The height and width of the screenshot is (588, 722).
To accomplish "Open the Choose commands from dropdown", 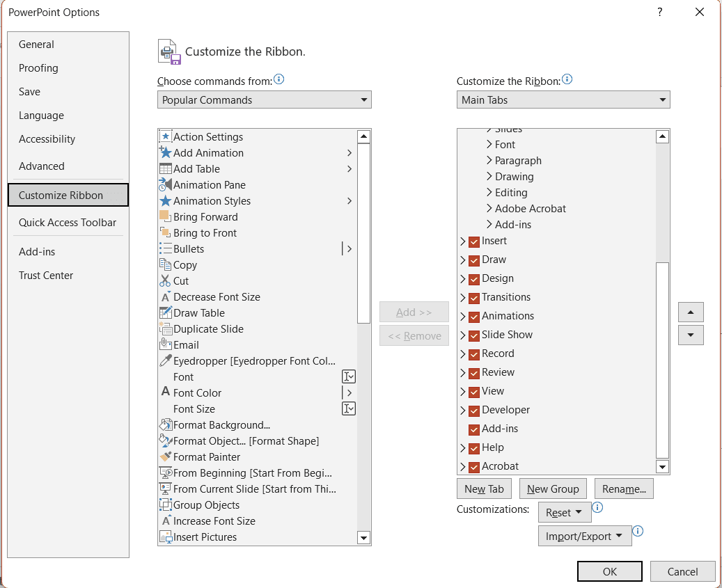I will tap(264, 100).
